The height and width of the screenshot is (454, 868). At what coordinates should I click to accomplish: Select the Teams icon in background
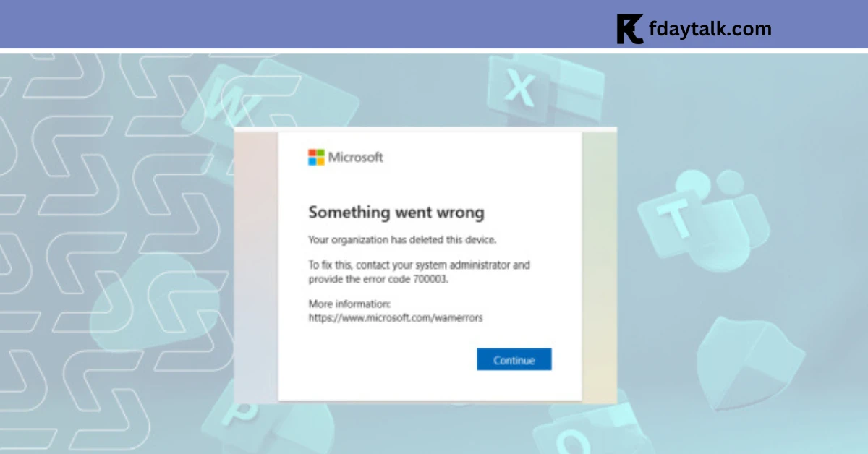pyautogui.click(x=698, y=217)
